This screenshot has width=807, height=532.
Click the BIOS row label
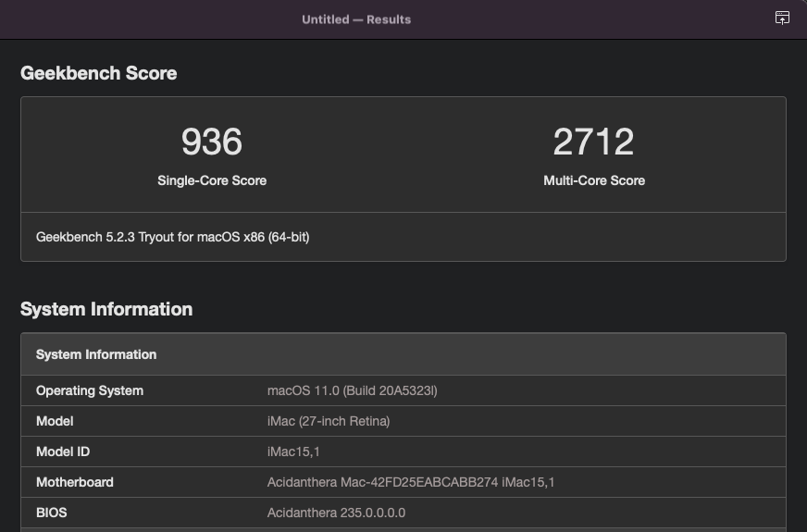tap(52, 513)
